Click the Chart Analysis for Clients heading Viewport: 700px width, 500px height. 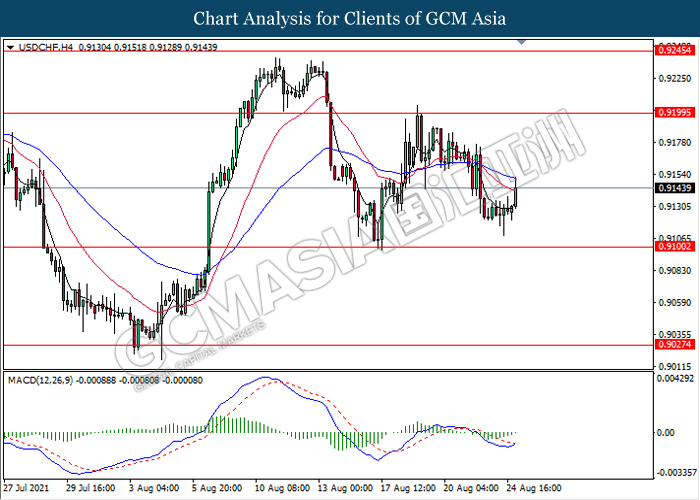tap(350, 18)
